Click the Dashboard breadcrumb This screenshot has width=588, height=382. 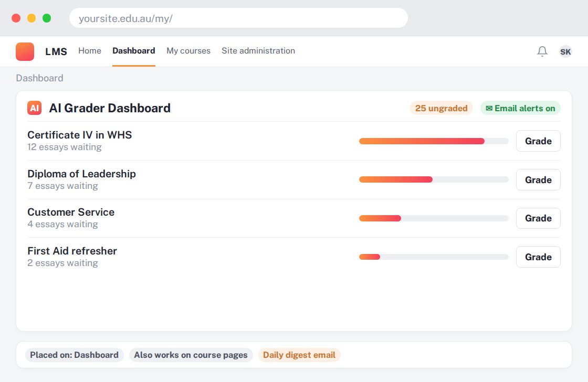coord(40,78)
